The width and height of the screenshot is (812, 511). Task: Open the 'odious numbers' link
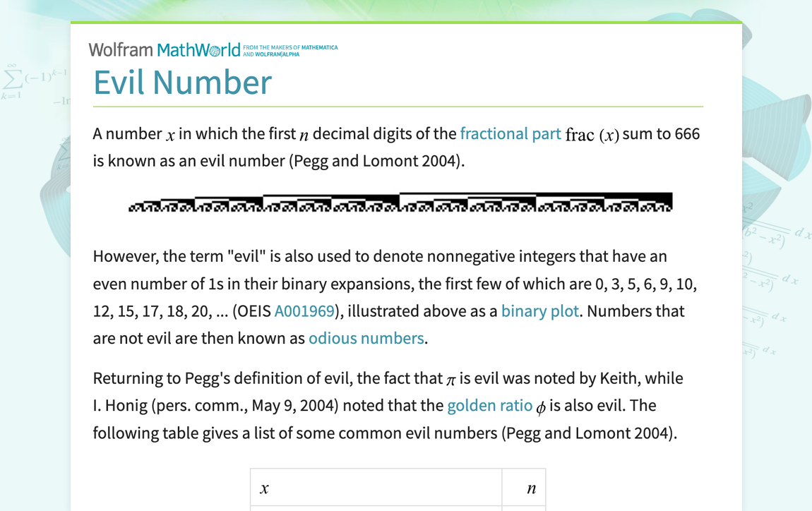[366, 339]
